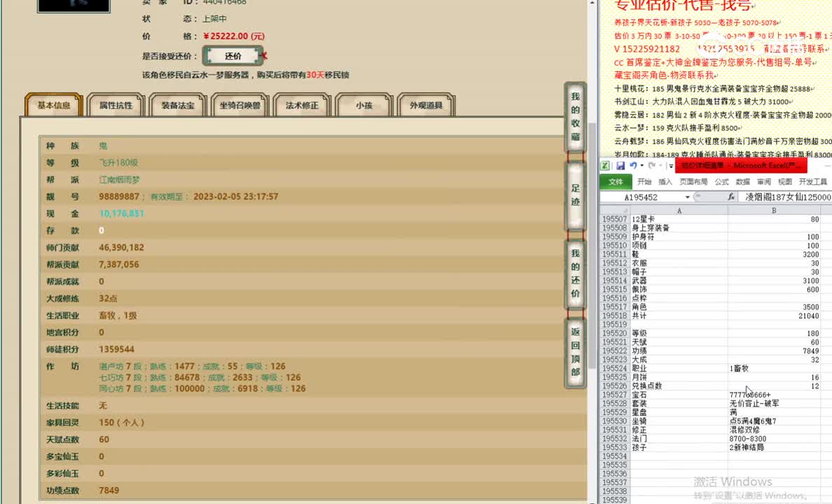Click the insert function fx icon
Image resolution: width=832 pixels, height=504 pixels.
[x=730, y=197]
